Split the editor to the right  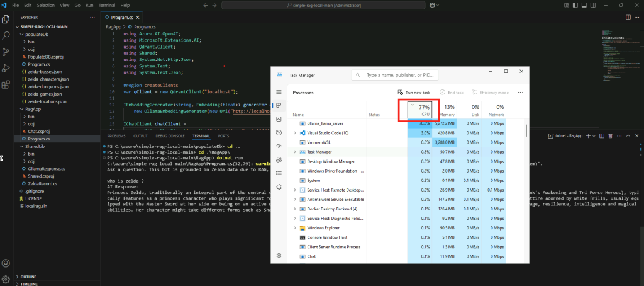628,17
